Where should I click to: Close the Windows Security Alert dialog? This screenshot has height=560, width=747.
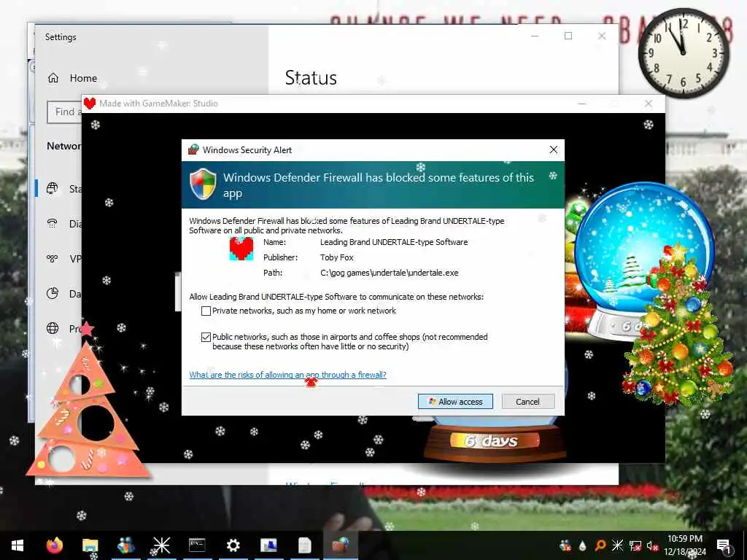[x=553, y=150]
